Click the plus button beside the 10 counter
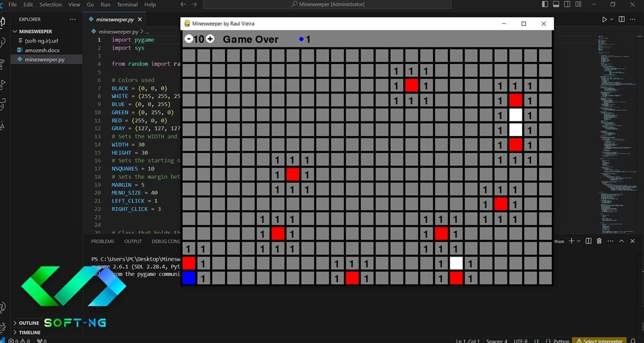The width and height of the screenshot is (644, 343). coord(210,39)
